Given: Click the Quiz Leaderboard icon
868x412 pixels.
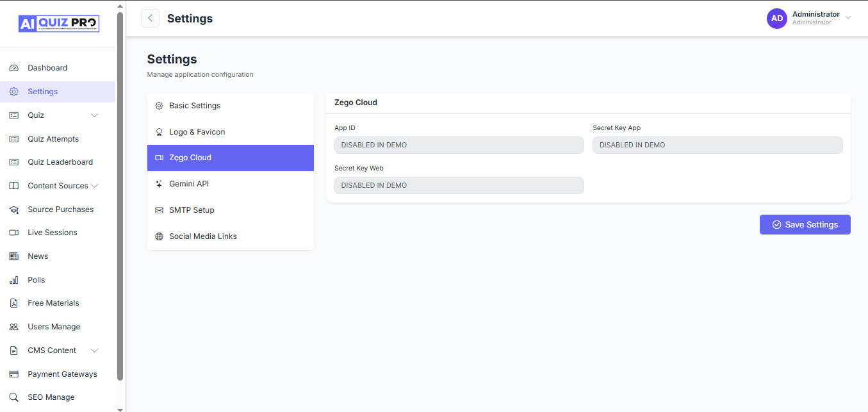Looking at the screenshot, I should [14, 162].
